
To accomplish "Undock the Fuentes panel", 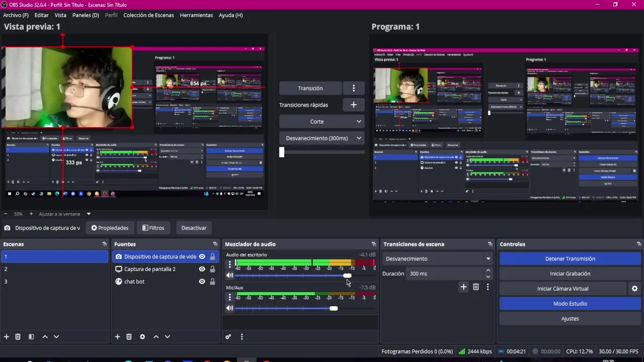I will 215,244.
